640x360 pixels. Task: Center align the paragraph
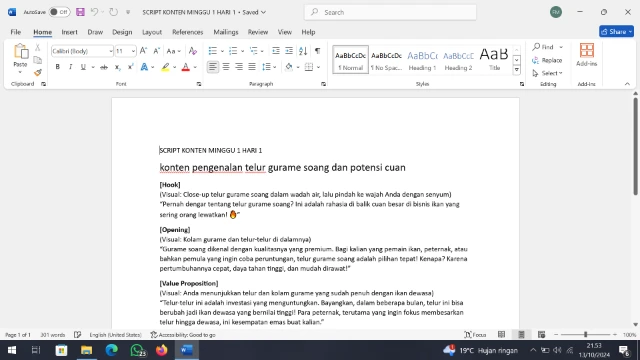coord(226,67)
